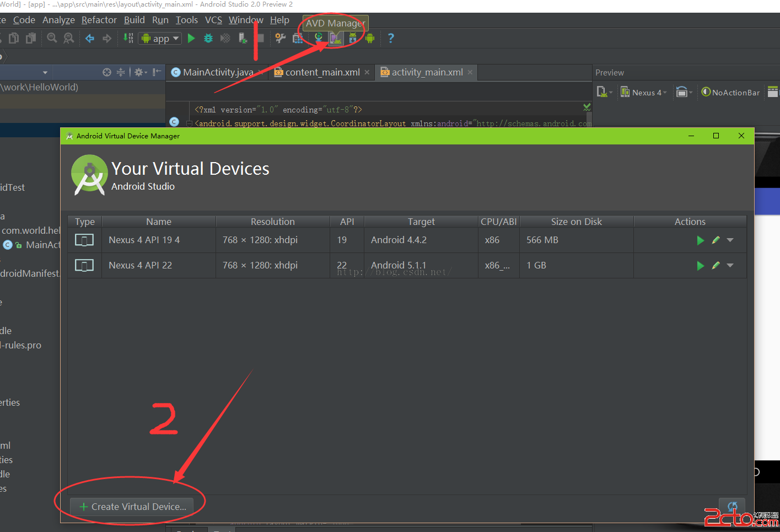Click the blue Help question mark icon

click(391, 38)
